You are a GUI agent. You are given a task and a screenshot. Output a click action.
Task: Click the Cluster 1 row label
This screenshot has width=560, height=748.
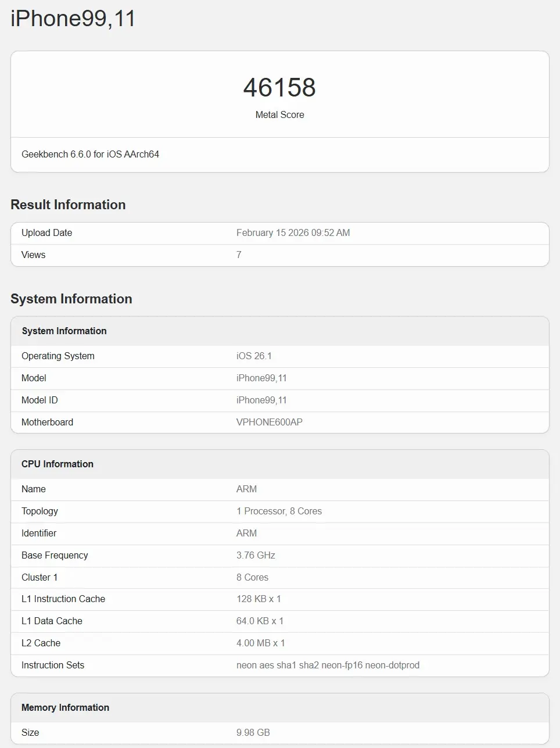click(x=40, y=578)
